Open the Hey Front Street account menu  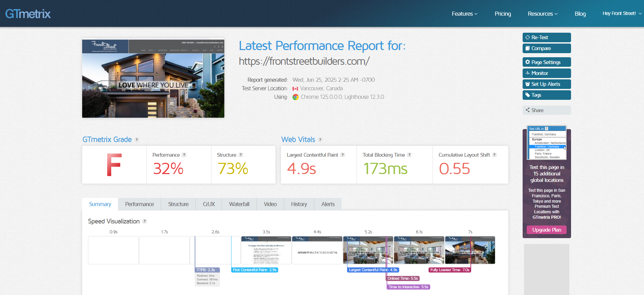(x=622, y=14)
